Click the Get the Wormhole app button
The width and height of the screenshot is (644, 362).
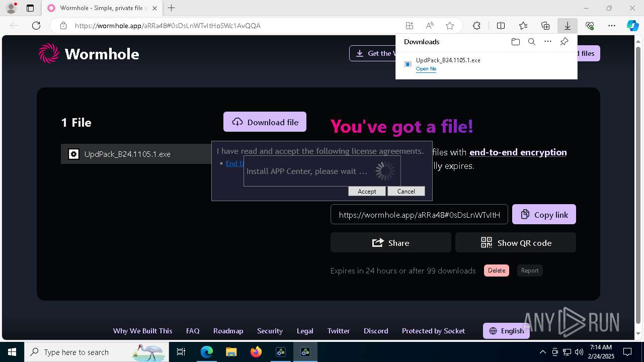(372, 53)
